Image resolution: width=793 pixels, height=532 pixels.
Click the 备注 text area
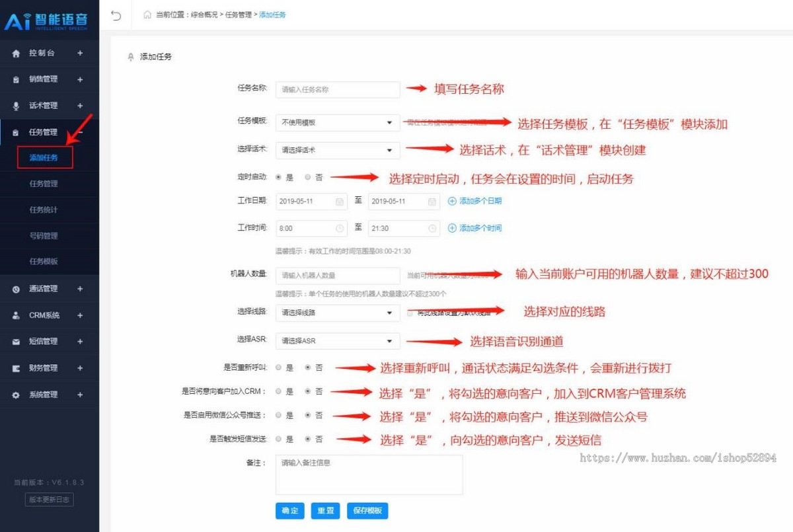369,475
